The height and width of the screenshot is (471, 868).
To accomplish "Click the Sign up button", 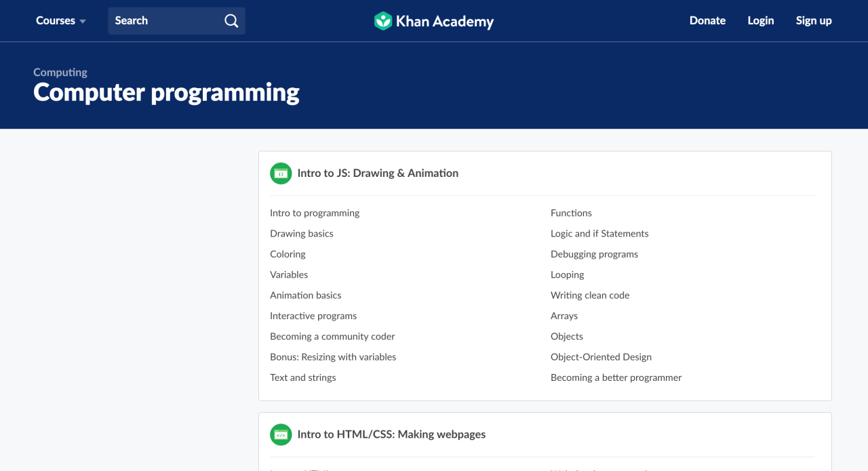I will 814,21.
